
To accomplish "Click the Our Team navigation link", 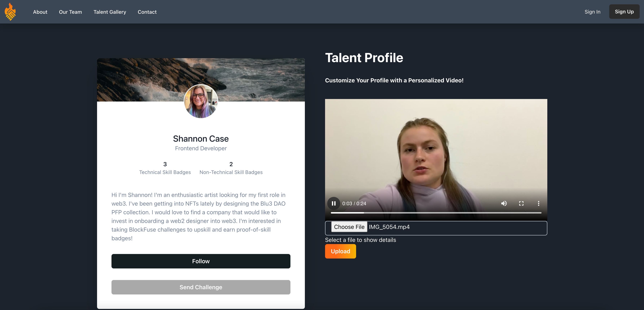I will coord(70,12).
